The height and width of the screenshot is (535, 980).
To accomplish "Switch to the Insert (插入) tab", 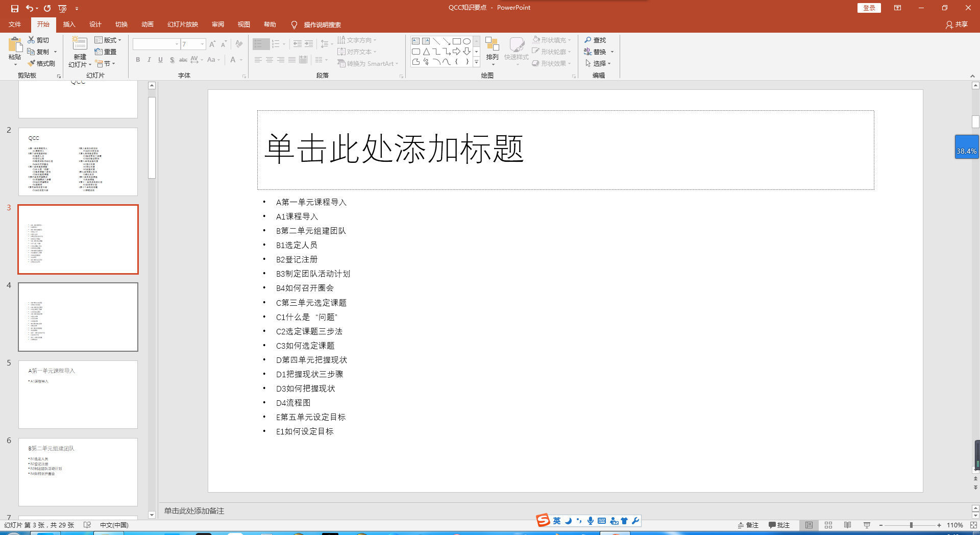I will (x=69, y=24).
